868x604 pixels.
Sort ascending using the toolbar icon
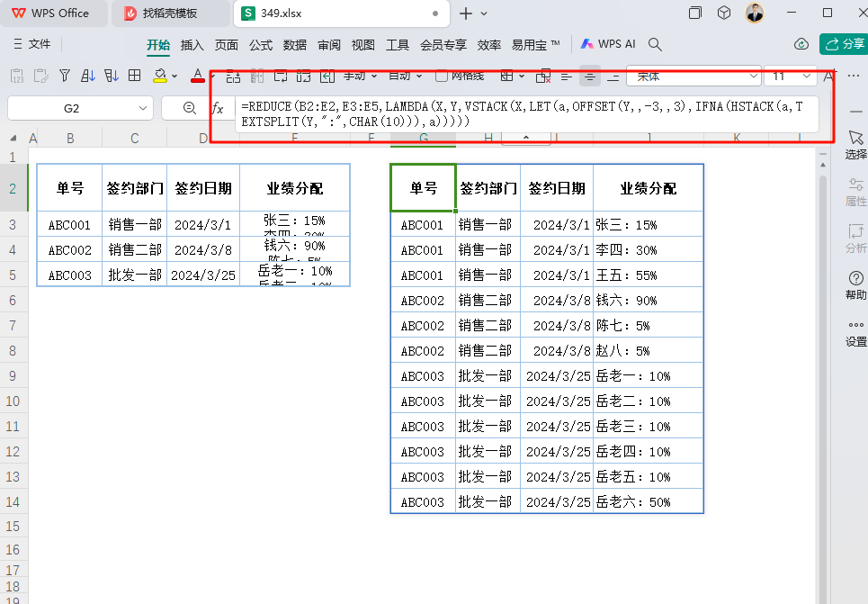(88, 76)
